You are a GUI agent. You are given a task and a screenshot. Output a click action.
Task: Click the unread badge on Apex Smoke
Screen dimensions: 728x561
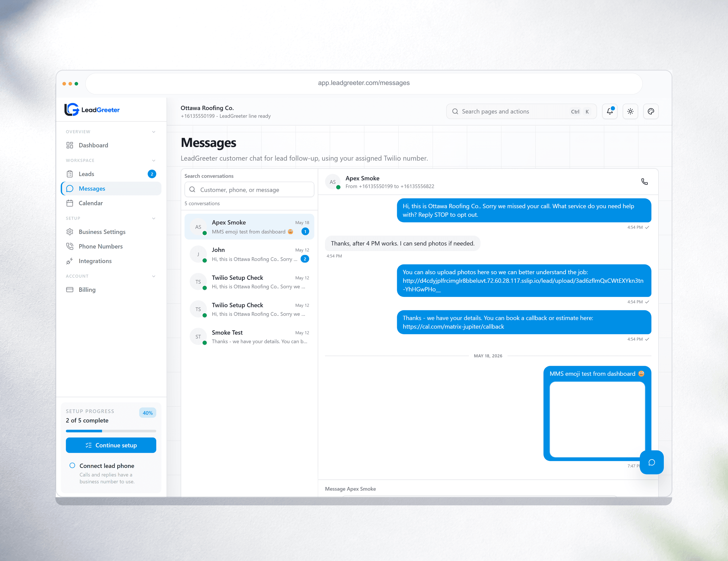pos(305,231)
